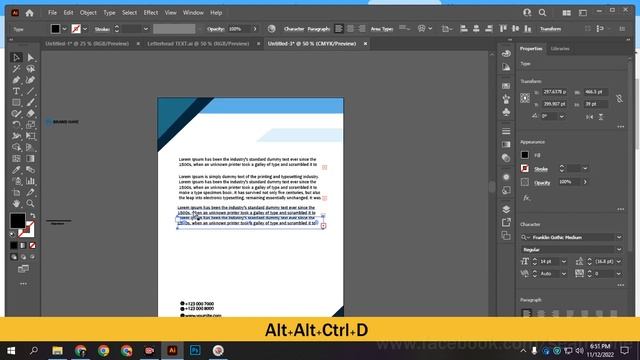Open the leading value dropdown
The width and height of the screenshot is (640, 360).
tap(619, 262)
